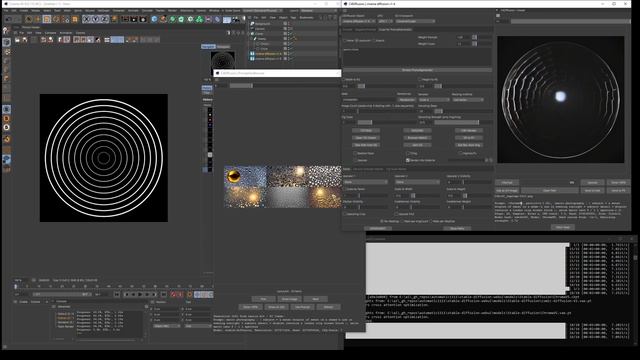Viewport: 640px width, 360px height.
Task: Click the orange S icon in left palette
Action: (x=7, y=118)
